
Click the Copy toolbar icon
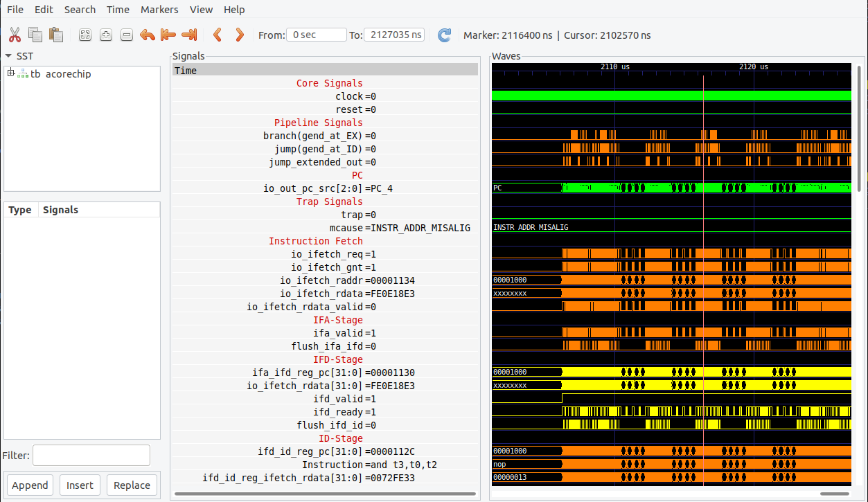(35, 35)
